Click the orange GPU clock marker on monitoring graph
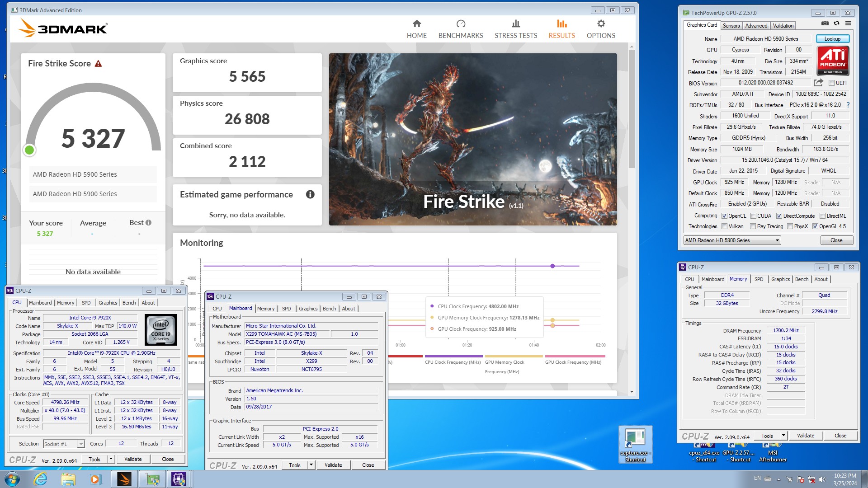868x488 pixels. (x=552, y=325)
